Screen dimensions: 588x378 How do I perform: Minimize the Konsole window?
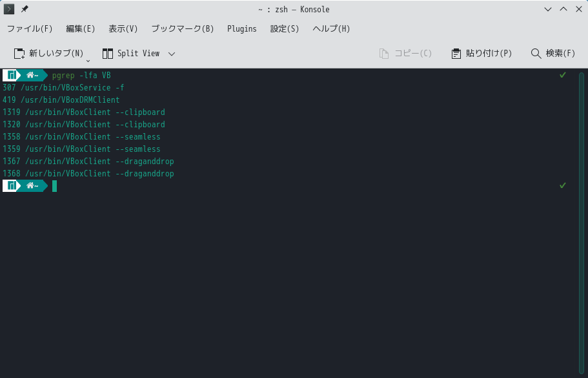click(548, 10)
